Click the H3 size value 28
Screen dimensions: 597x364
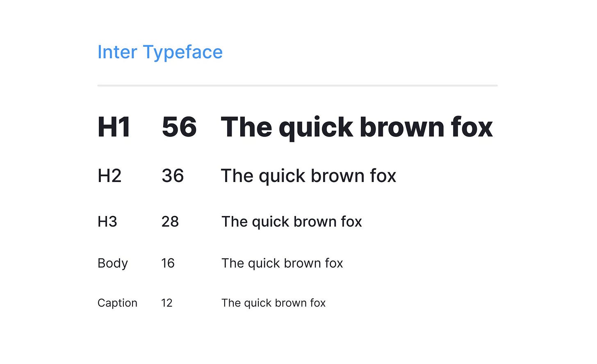point(170,222)
